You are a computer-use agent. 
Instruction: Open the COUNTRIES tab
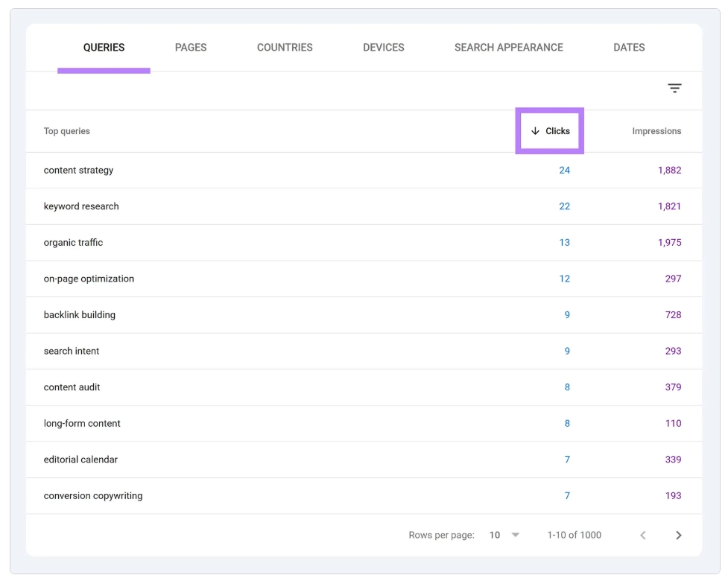tap(285, 47)
